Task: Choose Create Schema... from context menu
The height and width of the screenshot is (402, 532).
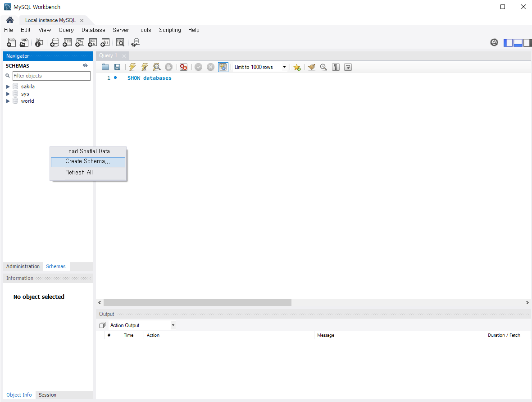Action: [88, 162]
